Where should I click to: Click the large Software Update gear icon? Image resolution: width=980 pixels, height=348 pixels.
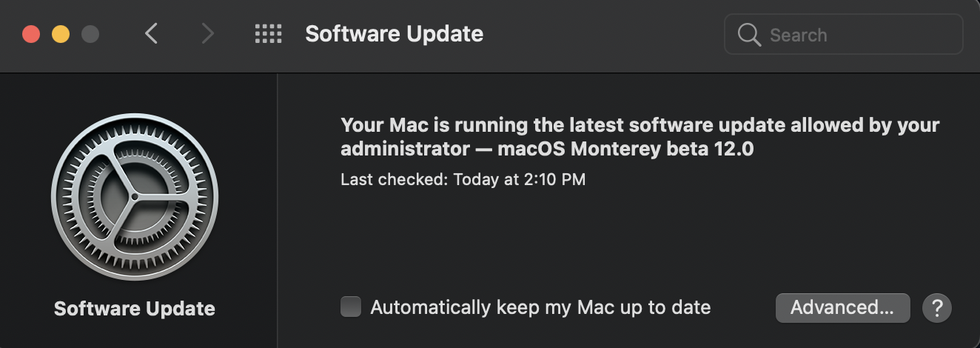[x=135, y=197]
